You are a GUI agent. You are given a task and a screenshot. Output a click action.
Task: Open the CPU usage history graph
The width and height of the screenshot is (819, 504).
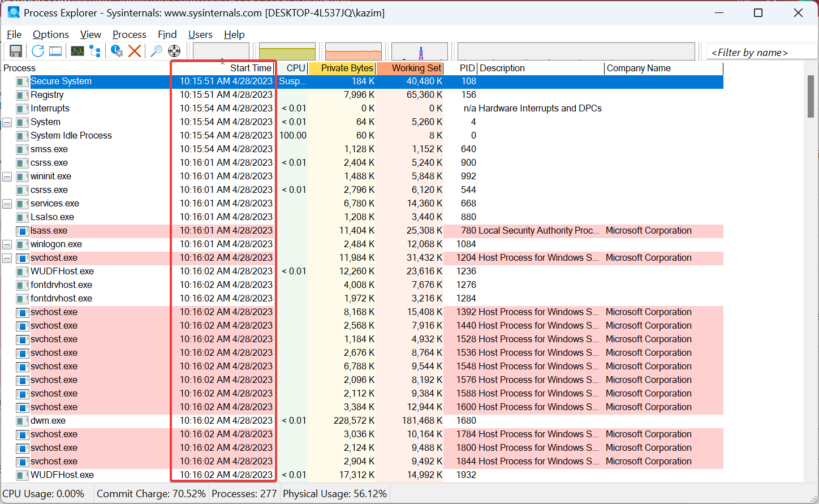click(221, 51)
